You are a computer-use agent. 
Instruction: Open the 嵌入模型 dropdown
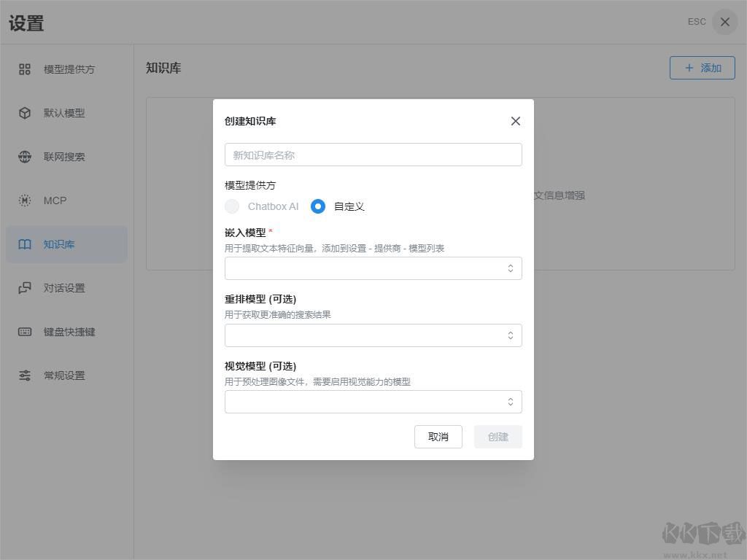pyautogui.click(x=373, y=268)
